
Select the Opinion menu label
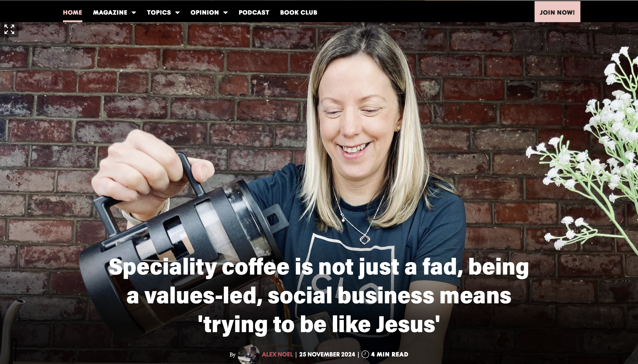tap(204, 12)
